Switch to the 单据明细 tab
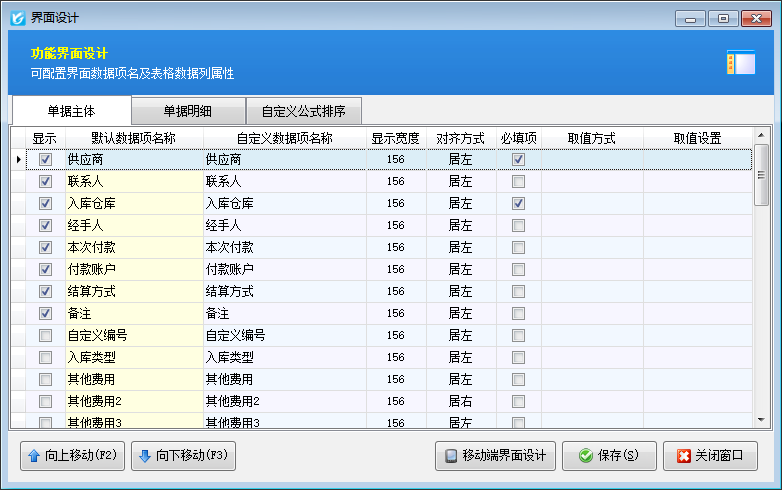782x490 pixels. pyautogui.click(x=190, y=111)
